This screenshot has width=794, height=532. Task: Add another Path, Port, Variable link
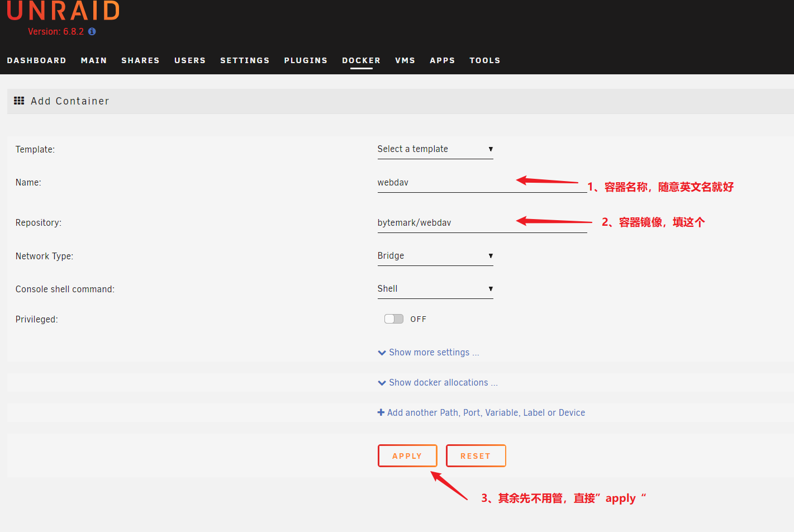[481, 413]
